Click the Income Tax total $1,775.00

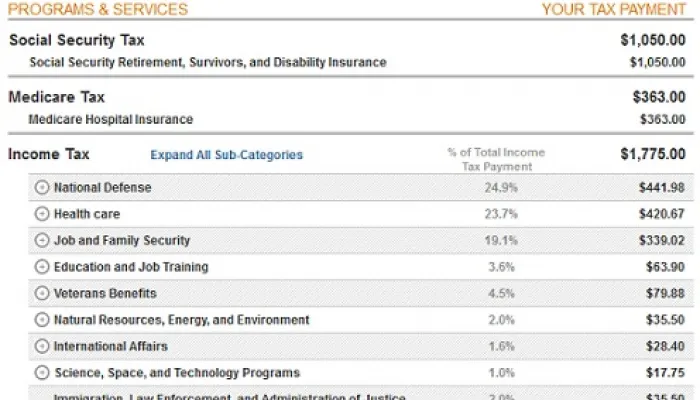tap(653, 154)
